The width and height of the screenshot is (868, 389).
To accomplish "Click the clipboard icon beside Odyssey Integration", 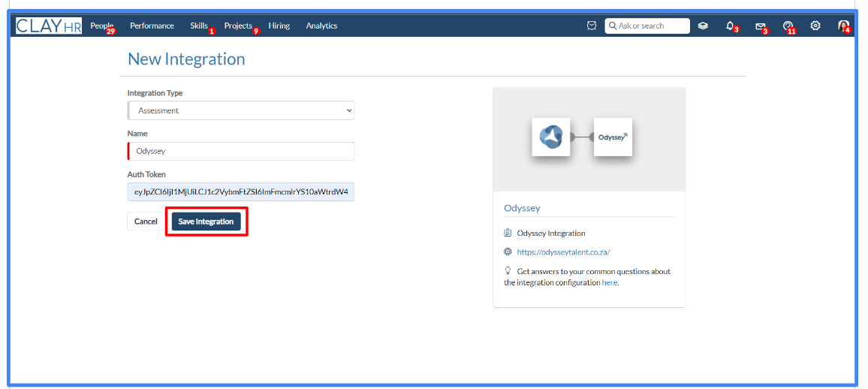I will [x=508, y=233].
